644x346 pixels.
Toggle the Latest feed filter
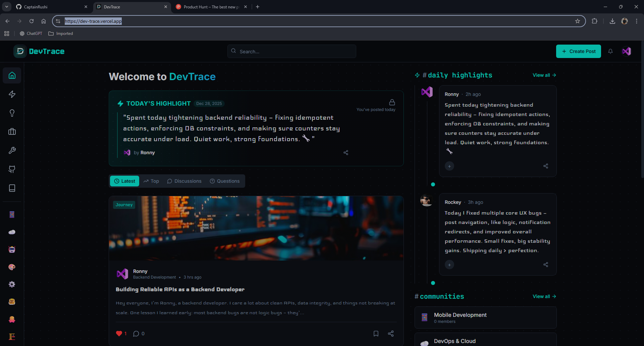click(x=124, y=181)
